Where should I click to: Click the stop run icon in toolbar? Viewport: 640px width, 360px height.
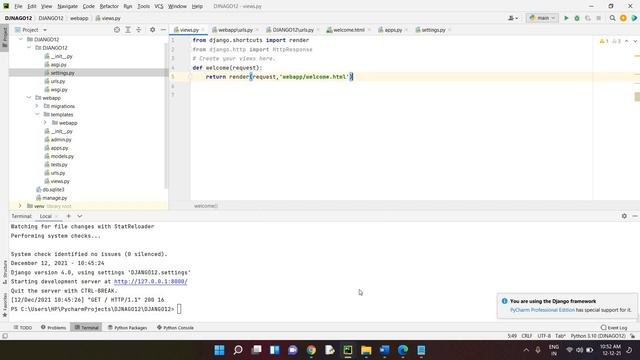click(598, 18)
